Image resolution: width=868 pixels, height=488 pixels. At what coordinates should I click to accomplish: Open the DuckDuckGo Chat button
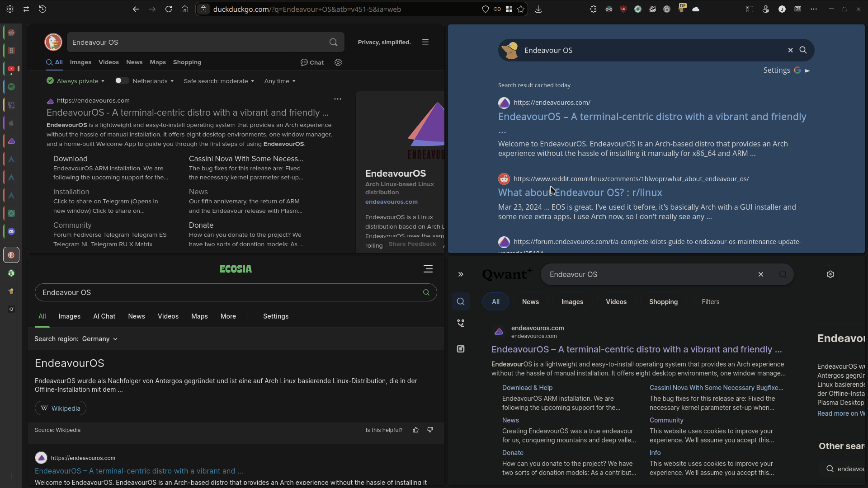coord(312,62)
